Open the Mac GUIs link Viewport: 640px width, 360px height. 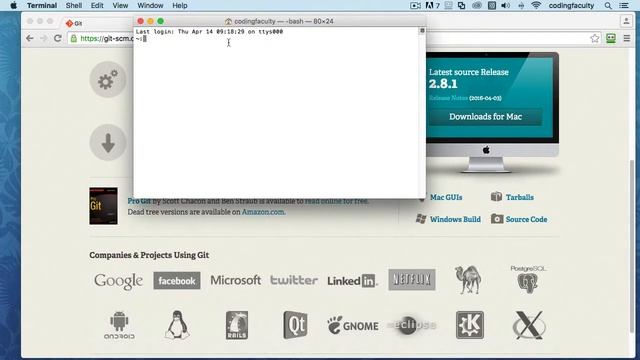(x=446, y=197)
